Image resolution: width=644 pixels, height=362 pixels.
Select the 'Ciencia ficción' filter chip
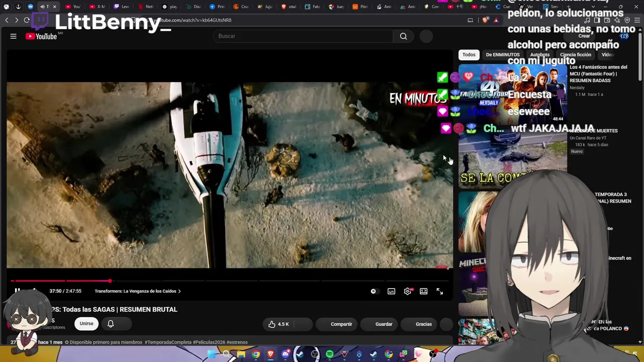coord(576,55)
